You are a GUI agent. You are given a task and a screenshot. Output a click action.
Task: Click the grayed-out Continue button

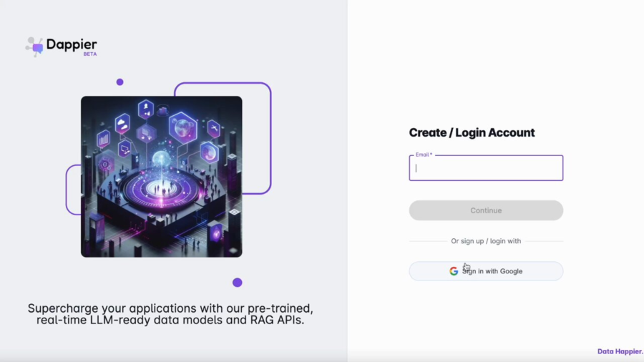pos(486,210)
